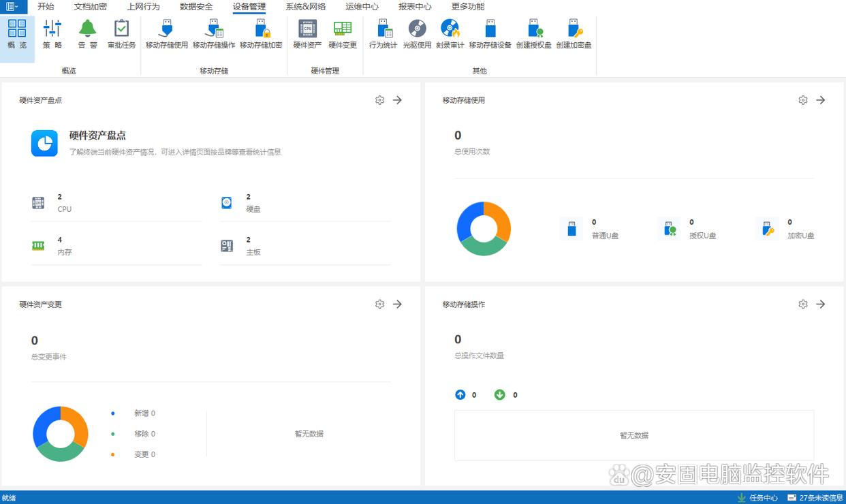Open settings gear of 硬件资产盘点 panel
This screenshot has height=504, width=846.
379,100
